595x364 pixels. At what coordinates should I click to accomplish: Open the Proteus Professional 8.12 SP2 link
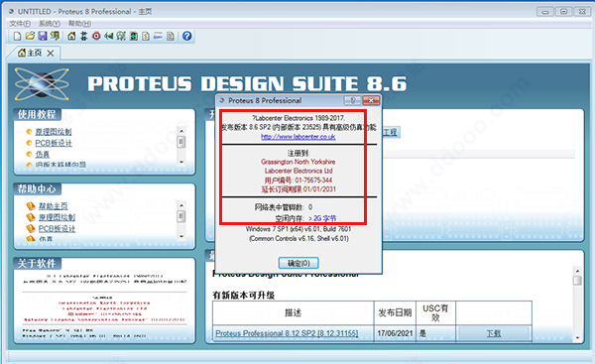[x=287, y=333]
